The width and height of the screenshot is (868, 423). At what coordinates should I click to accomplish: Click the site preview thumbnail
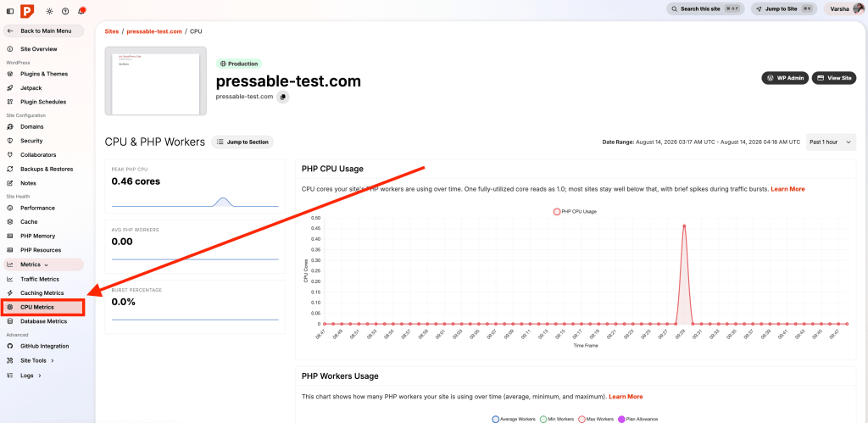[x=156, y=81]
